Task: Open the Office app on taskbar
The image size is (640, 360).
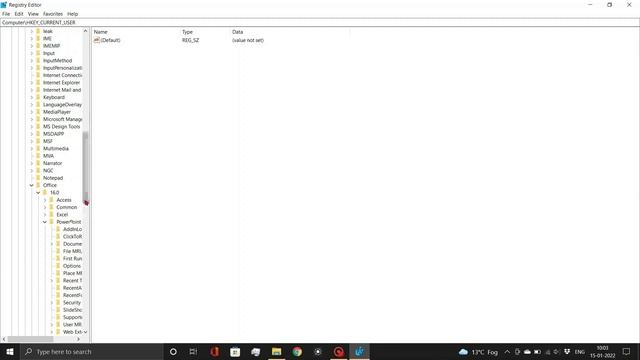Action: [215, 352]
